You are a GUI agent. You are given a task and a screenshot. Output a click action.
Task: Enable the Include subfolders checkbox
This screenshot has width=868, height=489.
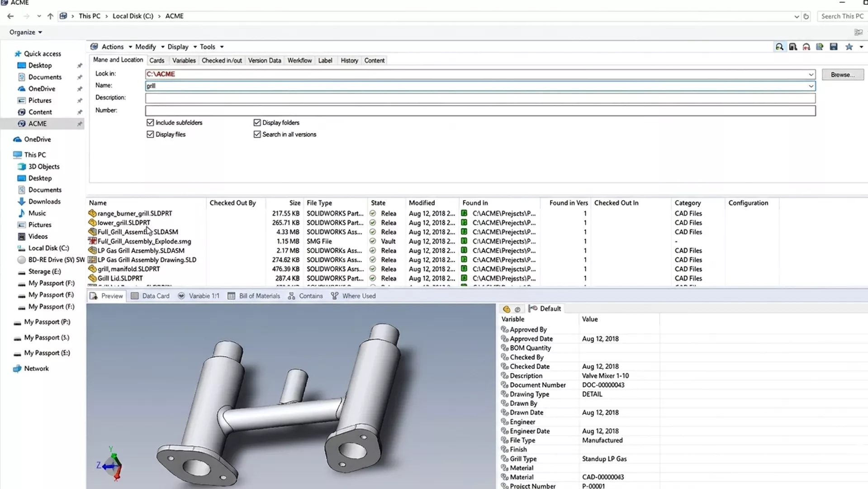pyautogui.click(x=150, y=122)
